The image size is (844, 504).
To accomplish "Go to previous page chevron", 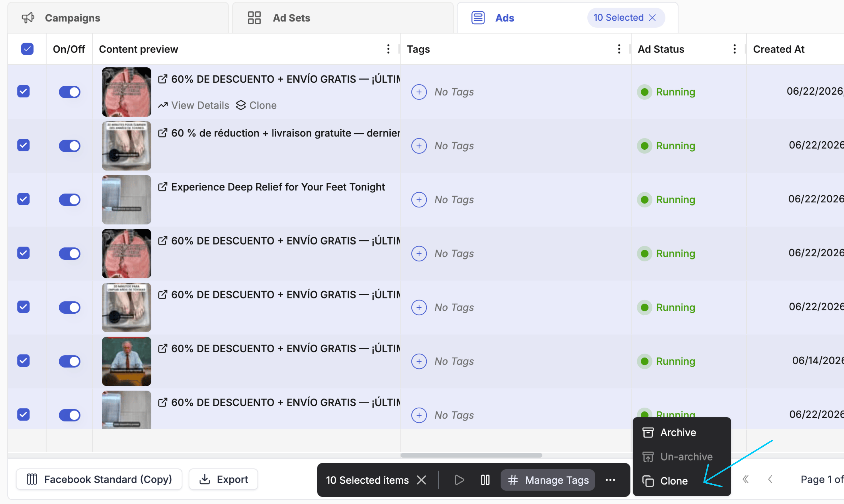I will click(x=770, y=479).
